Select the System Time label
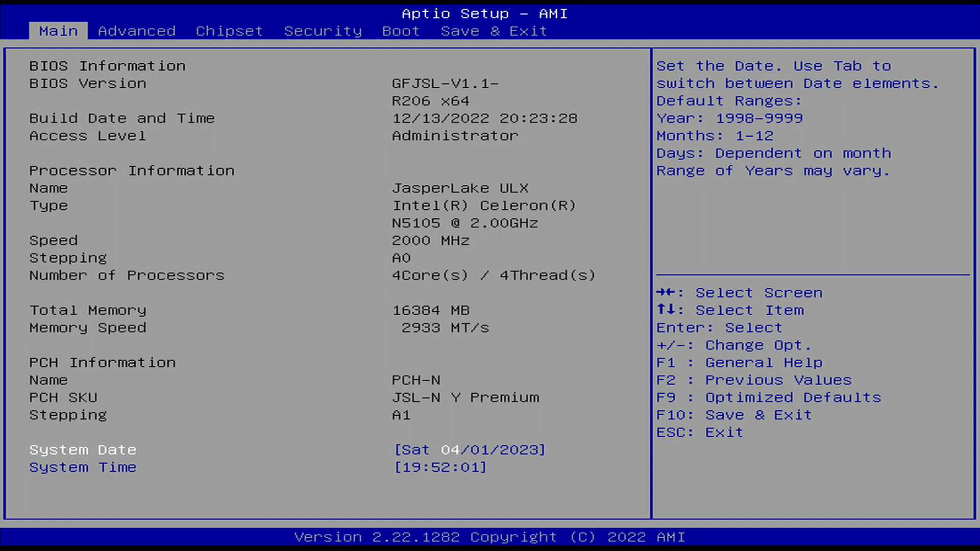Screen dimensions: 980x551 (x=83, y=467)
